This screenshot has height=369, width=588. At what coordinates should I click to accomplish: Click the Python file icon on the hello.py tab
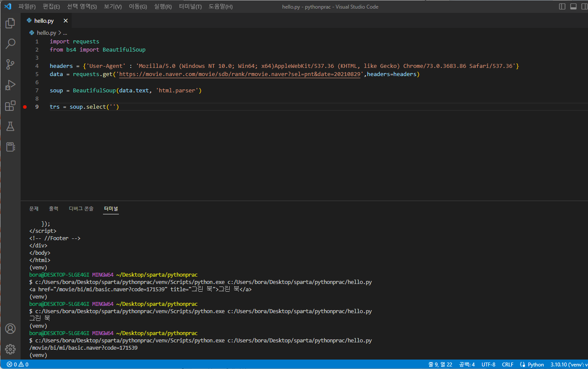pos(29,21)
